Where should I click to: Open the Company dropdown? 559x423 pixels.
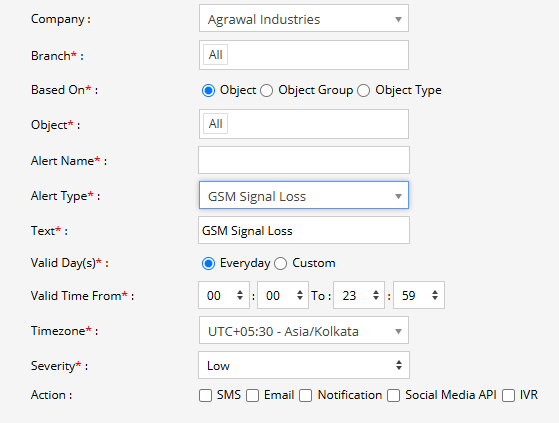coord(304,19)
